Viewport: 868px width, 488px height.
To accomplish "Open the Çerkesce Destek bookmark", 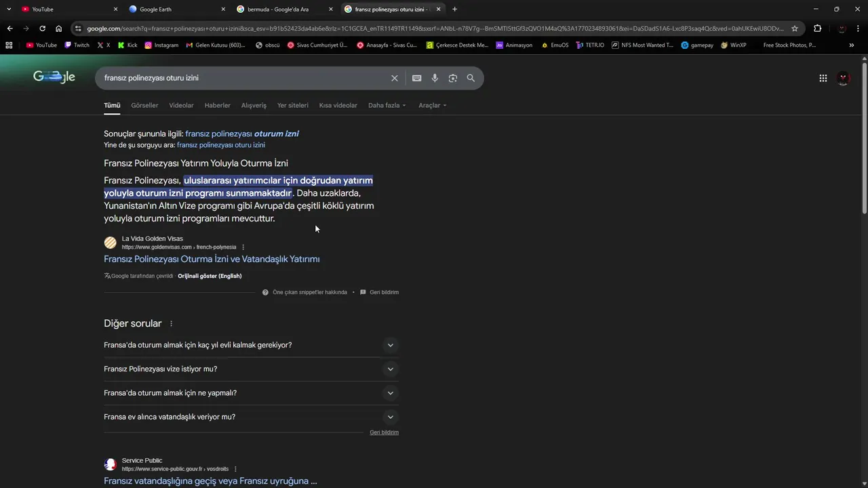I will 457,45.
